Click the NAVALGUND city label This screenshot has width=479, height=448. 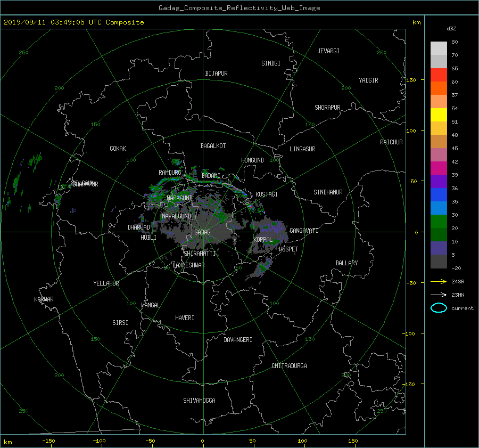tap(176, 216)
